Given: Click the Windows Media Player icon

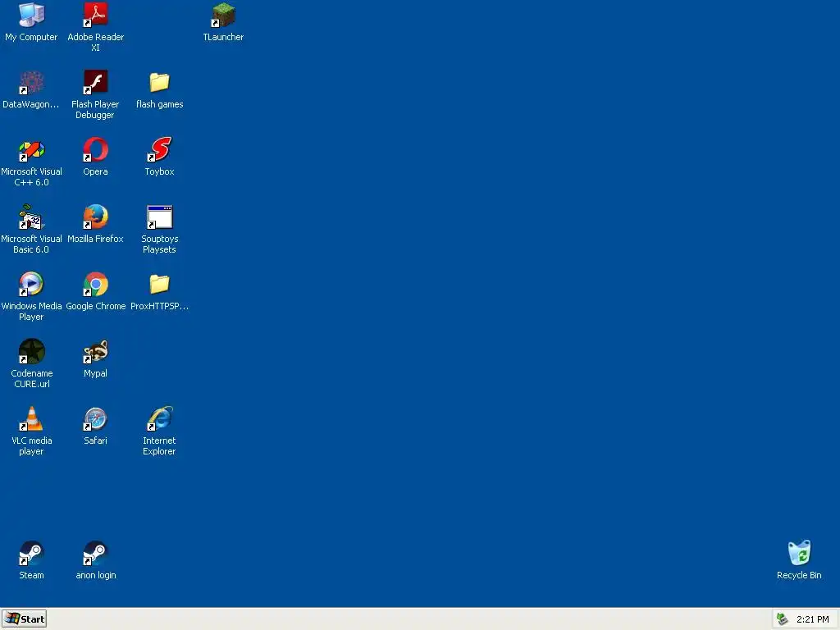Looking at the screenshot, I should pyautogui.click(x=32, y=284).
